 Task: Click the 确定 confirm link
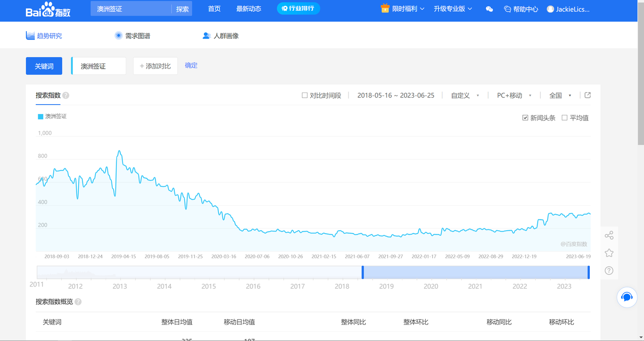point(191,65)
